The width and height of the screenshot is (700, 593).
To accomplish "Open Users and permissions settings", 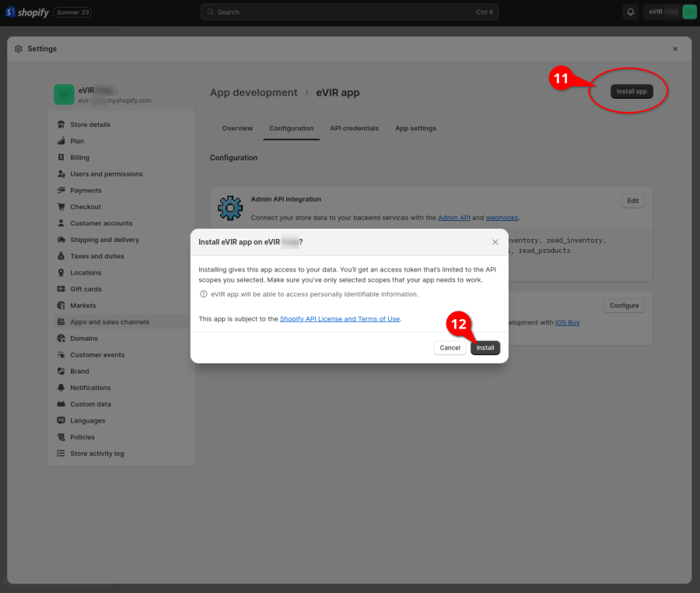I will click(121, 174).
